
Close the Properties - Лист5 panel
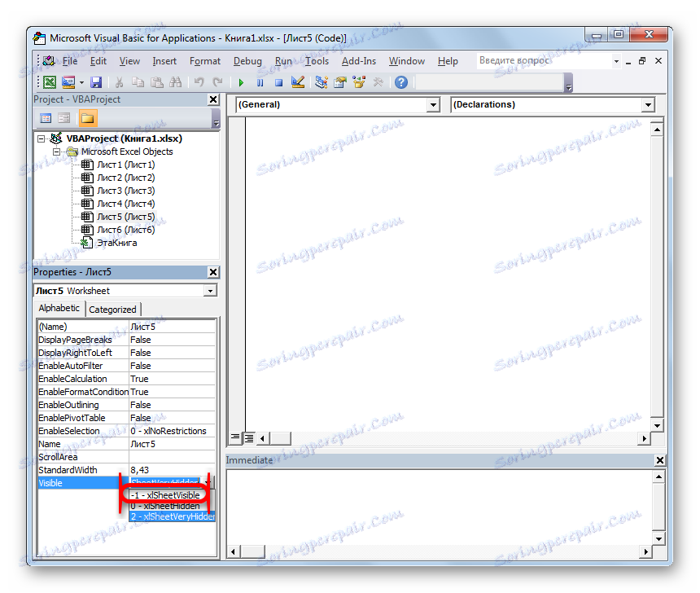213,272
